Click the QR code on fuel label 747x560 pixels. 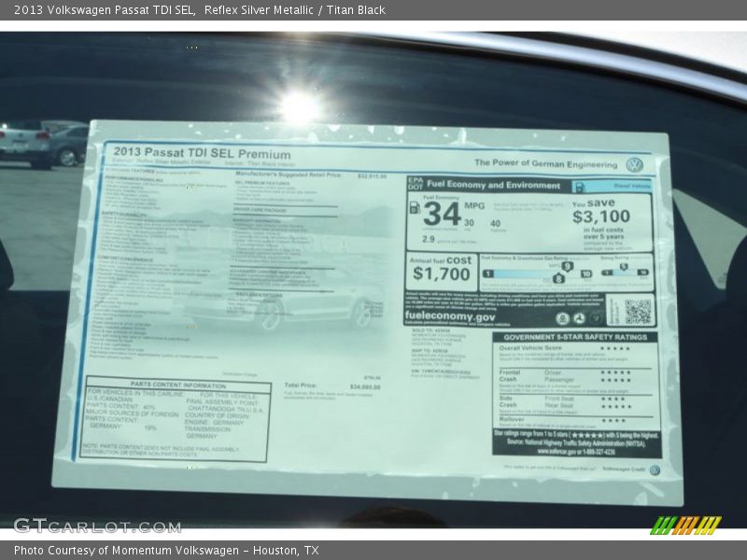coord(638,312)
